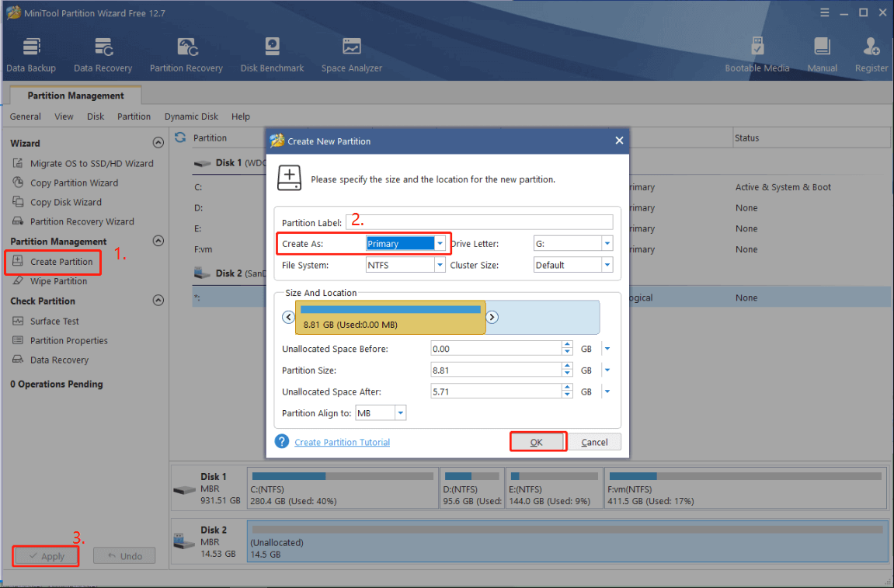Change unit for Partition Size

pos(607,371)
